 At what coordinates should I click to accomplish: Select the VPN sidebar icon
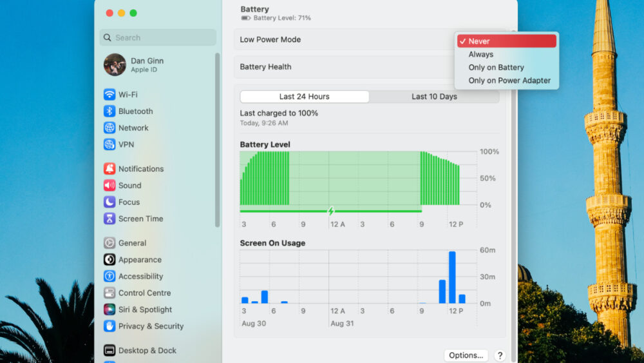click(x=109, y=144)
